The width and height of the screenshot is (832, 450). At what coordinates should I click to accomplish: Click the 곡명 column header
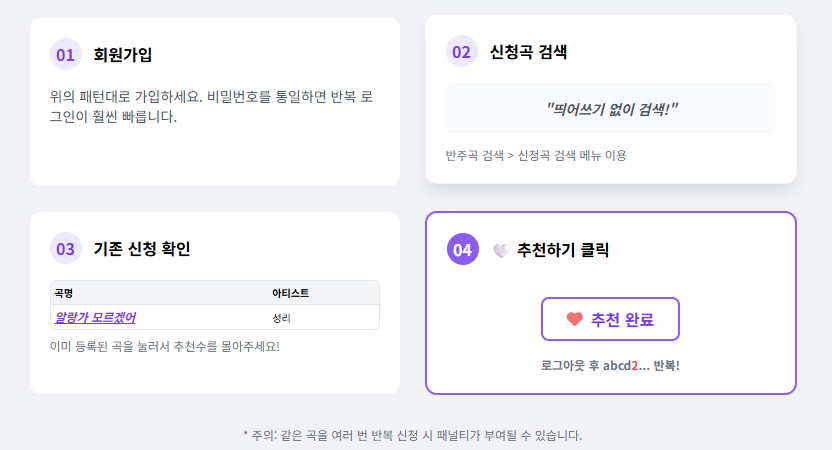64,293
